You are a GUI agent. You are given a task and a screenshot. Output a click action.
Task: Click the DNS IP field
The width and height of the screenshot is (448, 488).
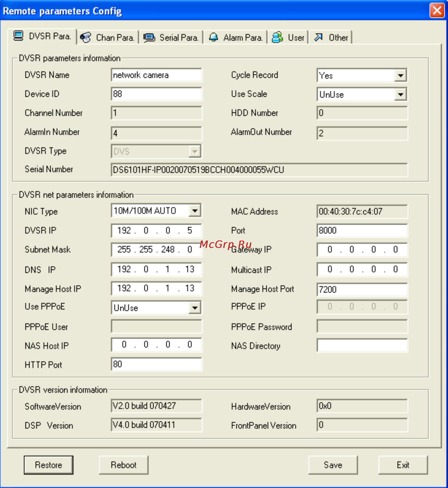pyautogui.click(x=156, y=269)
